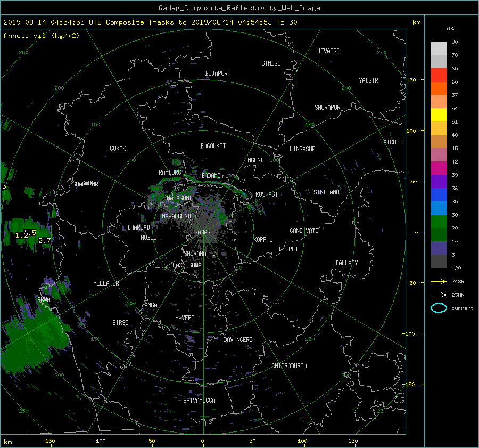Click the SINDHANUR city label
The height and width of the screenshot is (448, 479).
(328, 192)
